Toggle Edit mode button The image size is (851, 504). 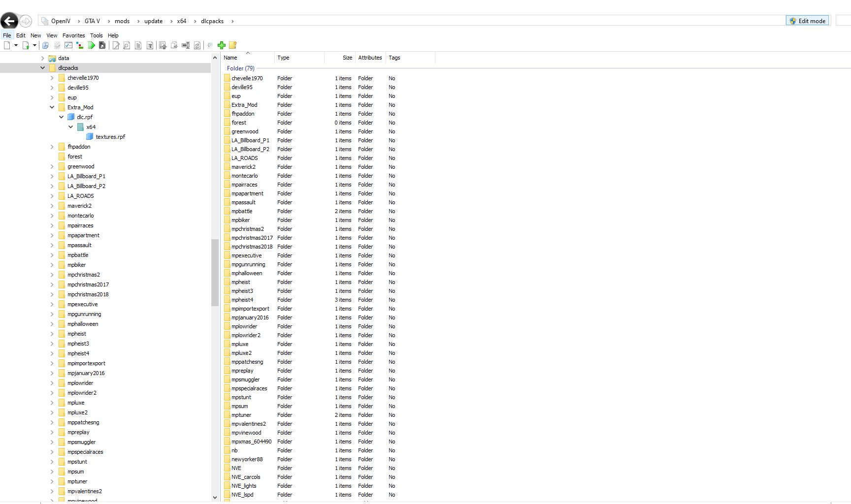[x=807, y=21]
